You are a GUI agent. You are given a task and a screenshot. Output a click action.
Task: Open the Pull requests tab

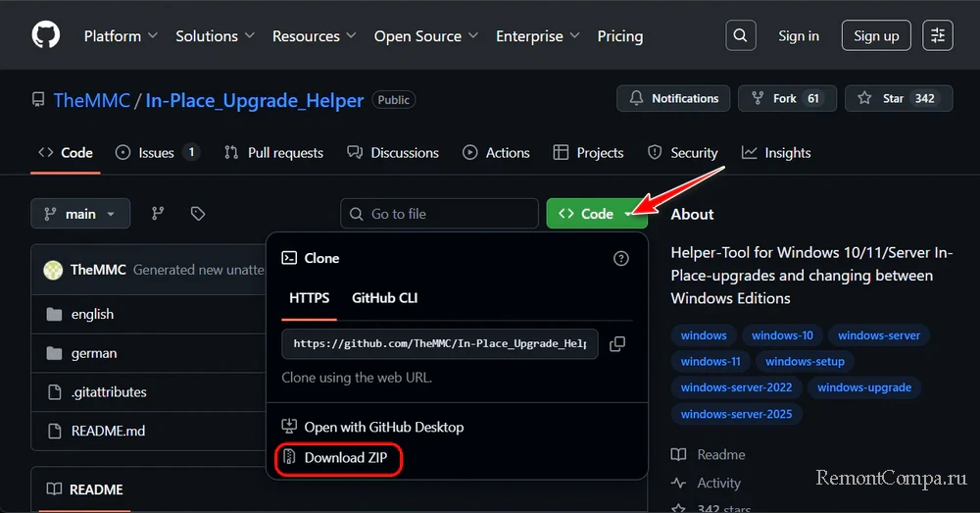click(273, 153)
